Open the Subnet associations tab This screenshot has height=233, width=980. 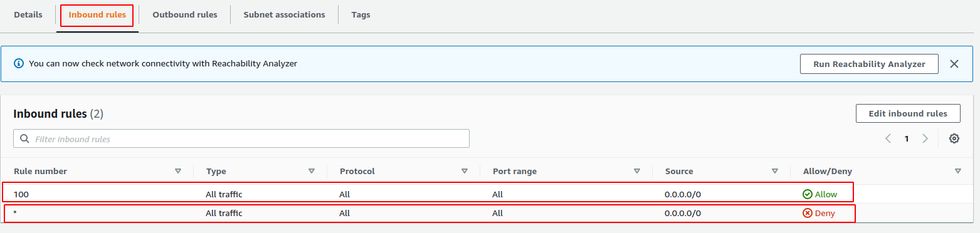click(x=284, y=14)
